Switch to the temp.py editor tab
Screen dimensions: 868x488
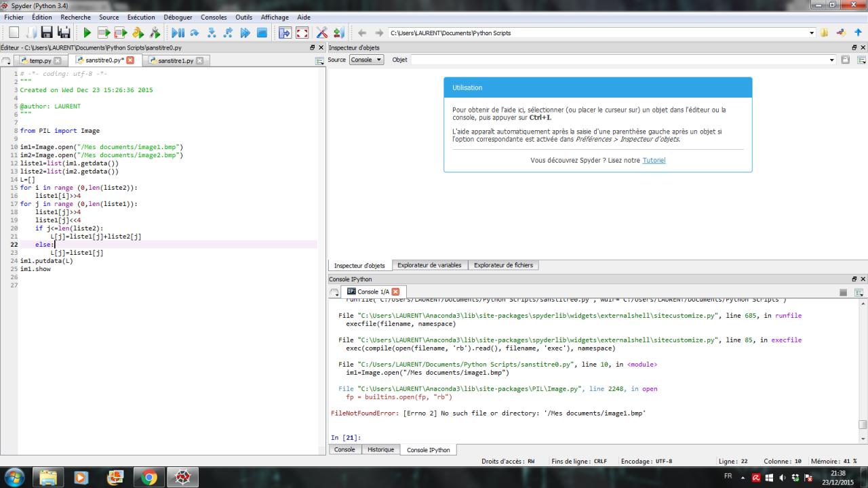click(x=41, y=61)
